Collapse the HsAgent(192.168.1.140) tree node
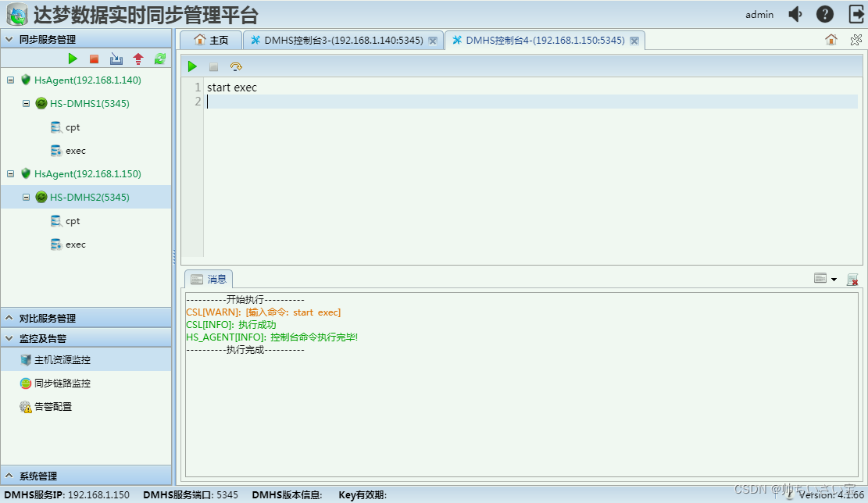Screen dimensions: 868x503 click(x=10, y=80)
